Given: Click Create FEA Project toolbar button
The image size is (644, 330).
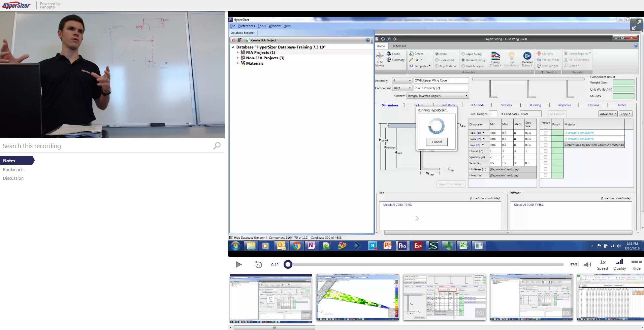Looking at the screenshot, I should click(x=261, y=40).
